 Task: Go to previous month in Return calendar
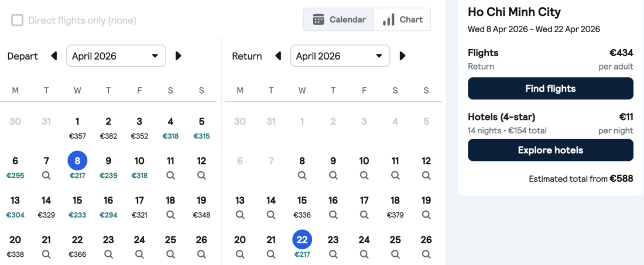pyautogui.click(x=279, y=56)
